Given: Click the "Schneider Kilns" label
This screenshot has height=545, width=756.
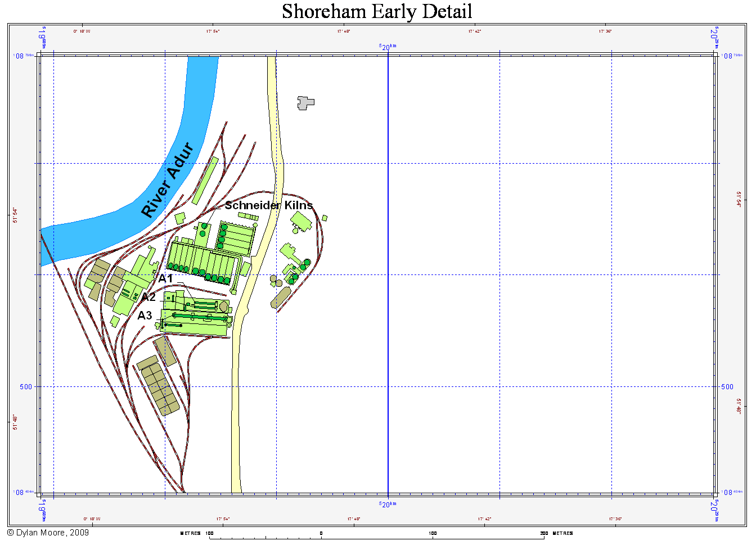Looking at the screenshot, I should click(269, 205).
